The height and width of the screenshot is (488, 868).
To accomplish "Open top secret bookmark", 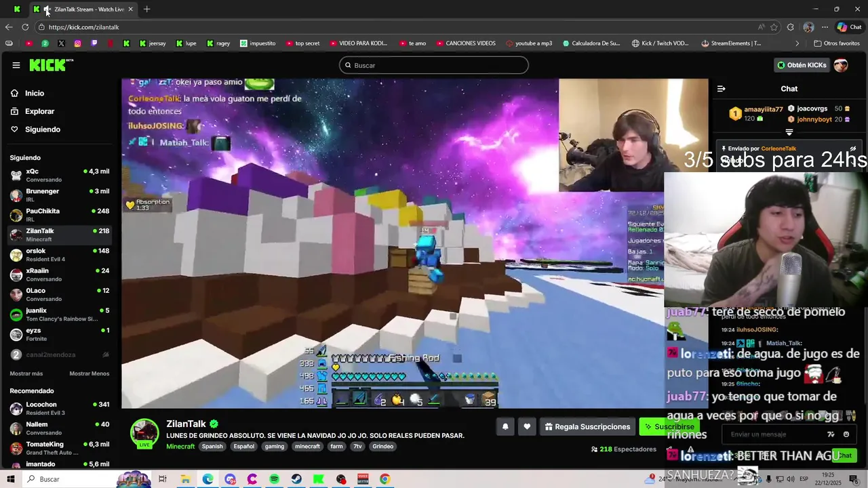I will tap(302, 43).
